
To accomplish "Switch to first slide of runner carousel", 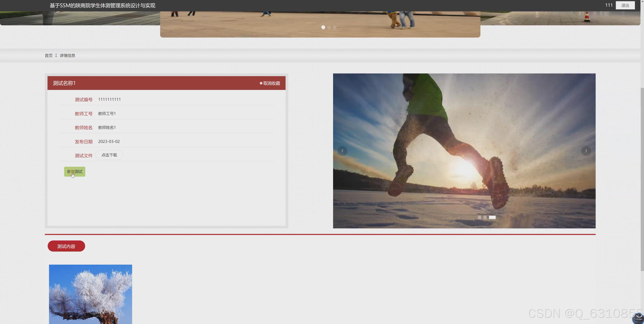I will [x=479, y=217].
